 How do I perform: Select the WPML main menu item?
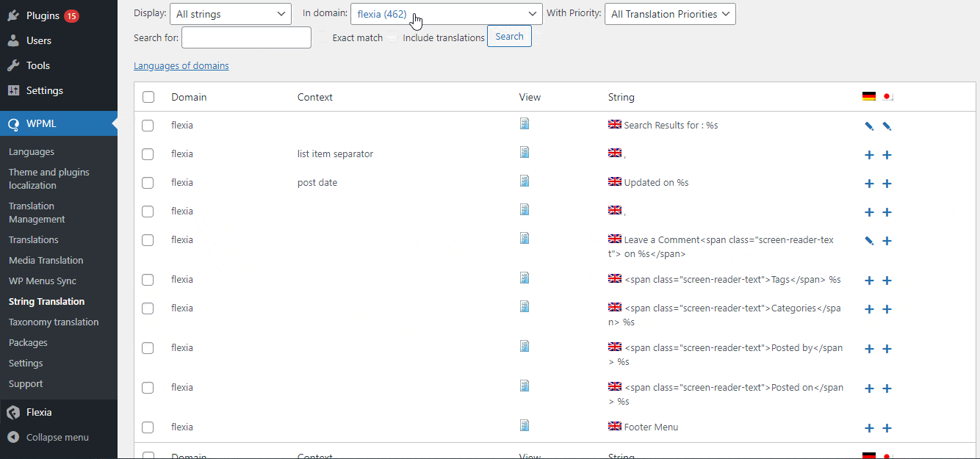click(x=59, y=123)
